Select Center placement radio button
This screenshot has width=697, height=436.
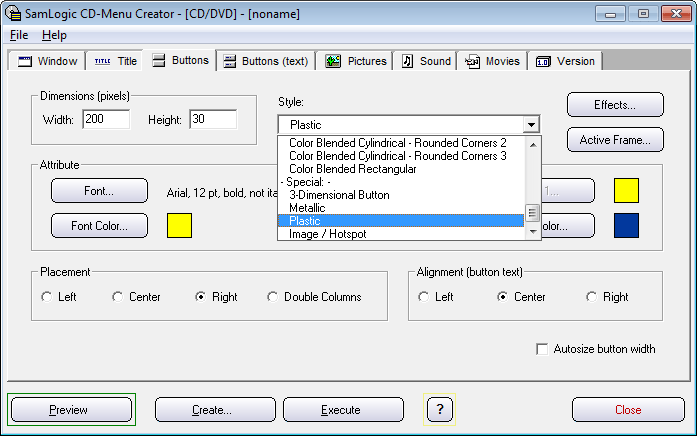tap(117, 296)
